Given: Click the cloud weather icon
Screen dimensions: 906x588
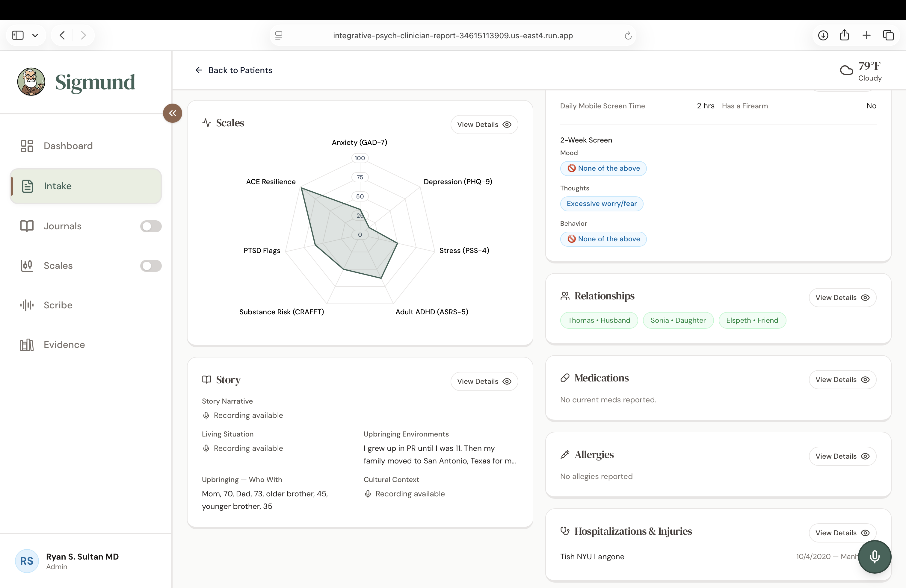Looking at the screenshot, I should [x=846, y=70].
